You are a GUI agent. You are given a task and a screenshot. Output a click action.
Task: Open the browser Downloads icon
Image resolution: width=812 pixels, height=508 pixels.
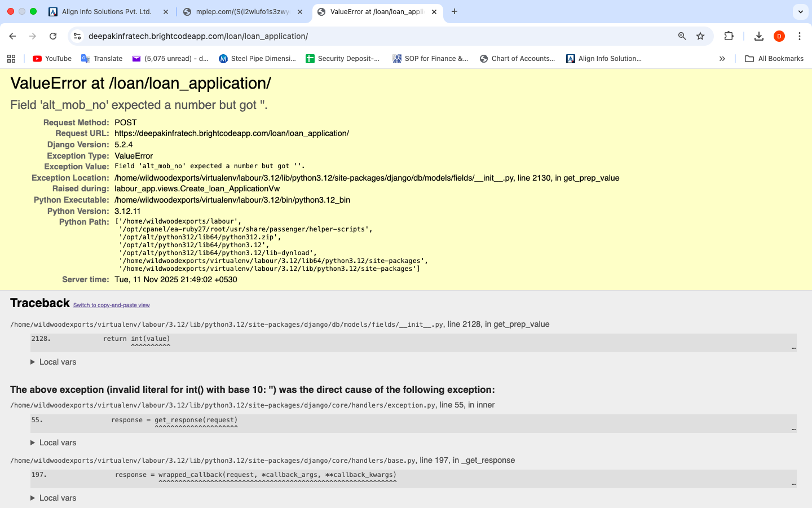pyautogui.click(x=759, y=36)
